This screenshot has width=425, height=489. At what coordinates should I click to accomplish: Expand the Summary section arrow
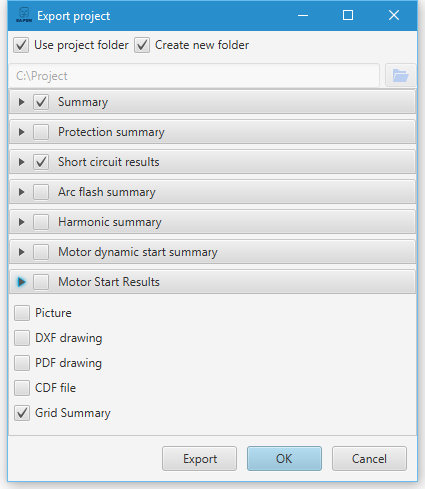[x=21, y=102]
